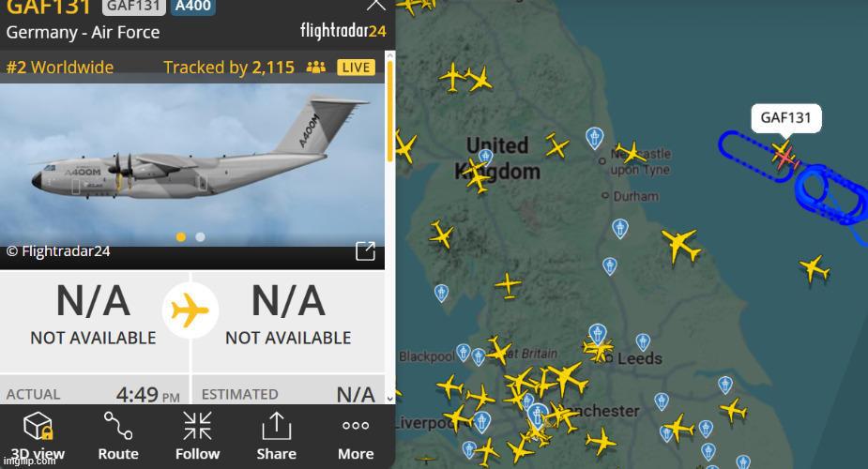Click the GAF131 callsign tag
Viewport: 868px width, 469px height.
pos(133,6)
